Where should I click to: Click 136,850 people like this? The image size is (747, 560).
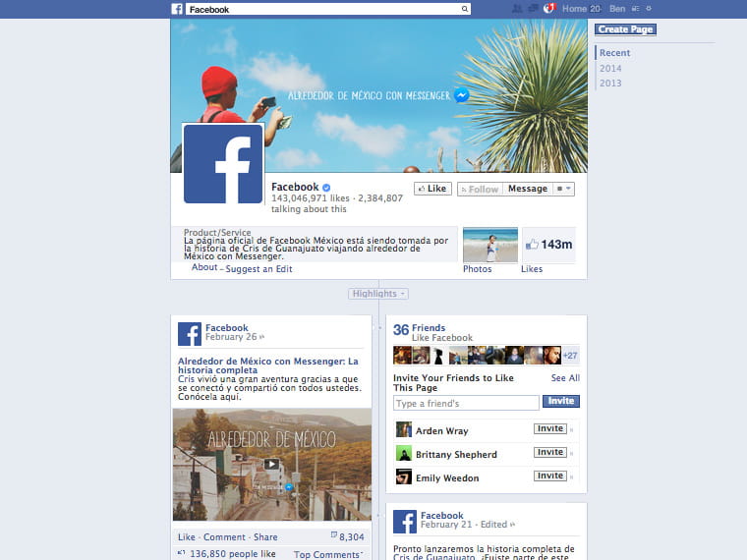233,554
